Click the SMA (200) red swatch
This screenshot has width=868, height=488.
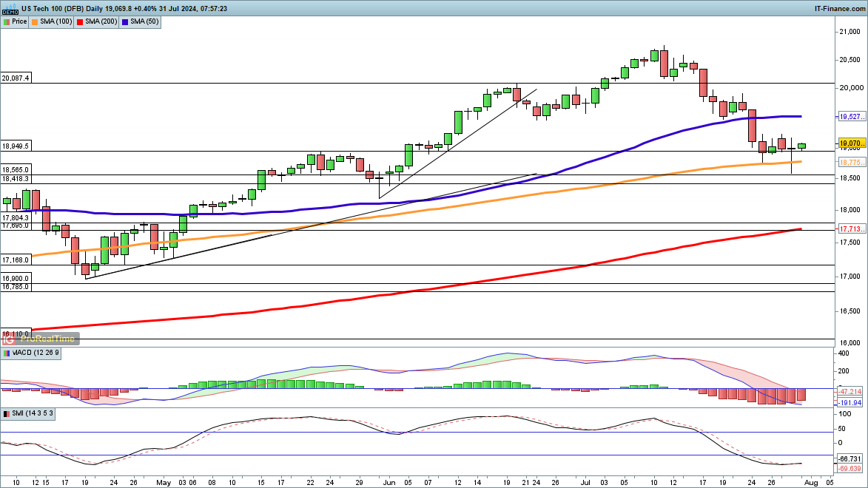click(80, 21)
